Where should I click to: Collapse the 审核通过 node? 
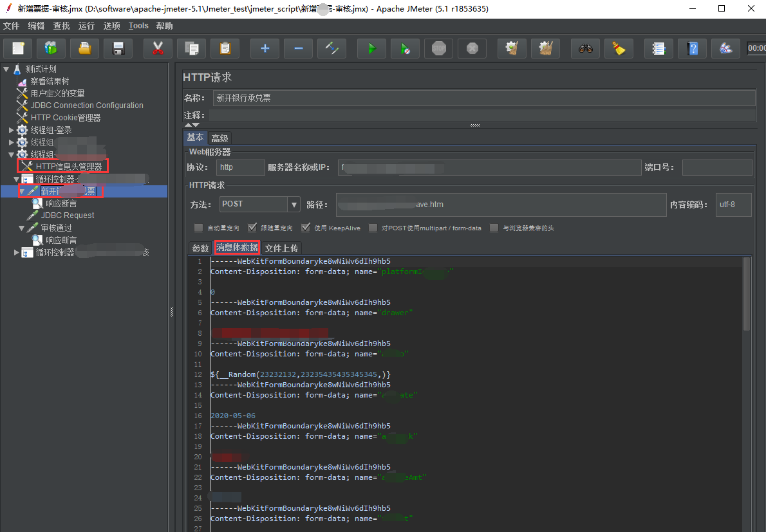[x=21, y=228]
